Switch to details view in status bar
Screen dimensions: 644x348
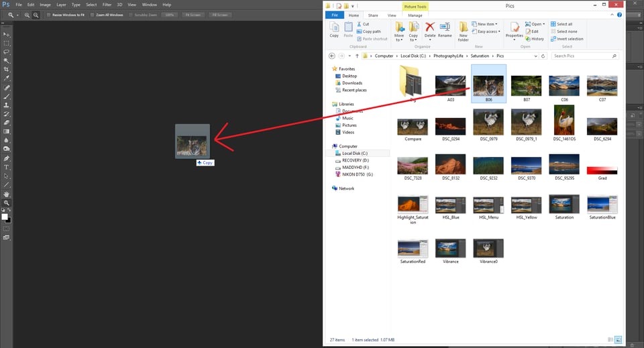coord(610,340)
